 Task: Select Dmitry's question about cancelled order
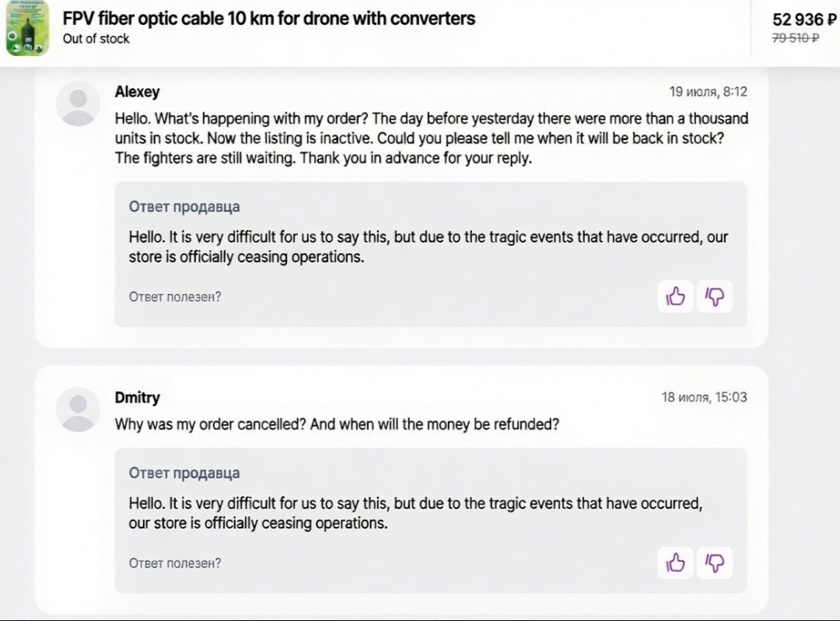(337, 424)
